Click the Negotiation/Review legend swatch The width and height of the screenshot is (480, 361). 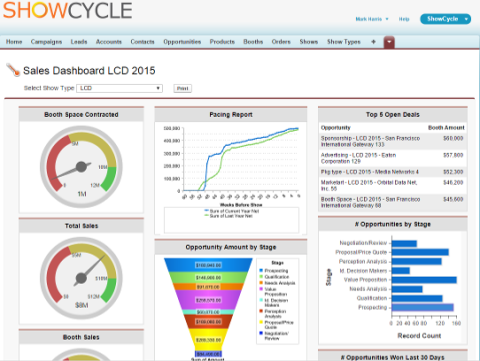tap(261, 333)
